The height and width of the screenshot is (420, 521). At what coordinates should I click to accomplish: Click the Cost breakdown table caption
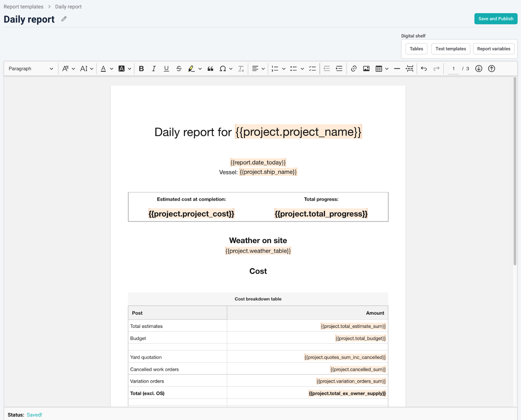point(258,299)
